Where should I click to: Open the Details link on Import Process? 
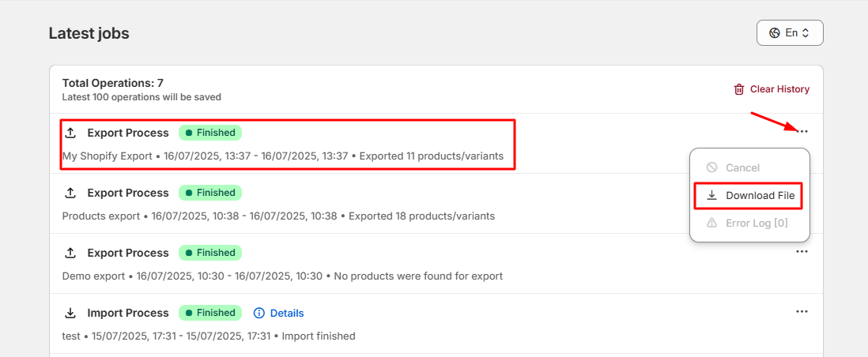(x=279, y=314)
